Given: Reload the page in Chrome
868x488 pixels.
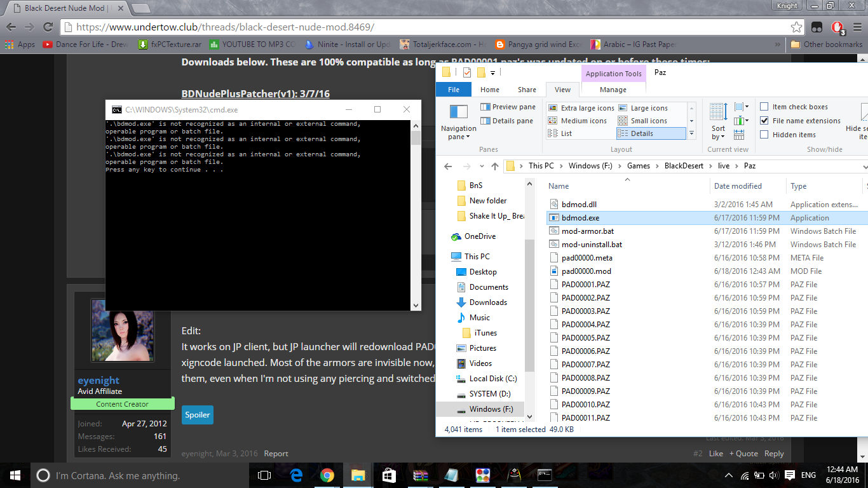Looking at the screenshot, I should pyautogui.click(x=48, y=27).
